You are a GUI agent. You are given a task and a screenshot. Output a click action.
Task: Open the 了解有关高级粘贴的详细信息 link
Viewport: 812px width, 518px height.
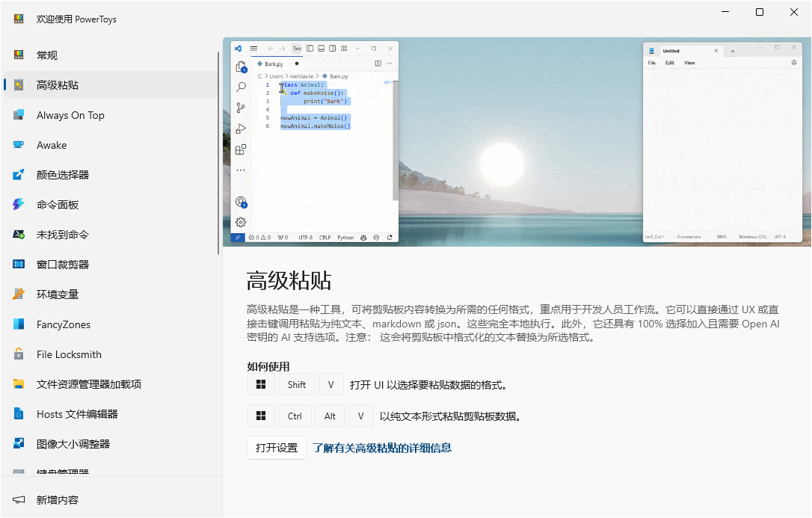click(382, 447)
